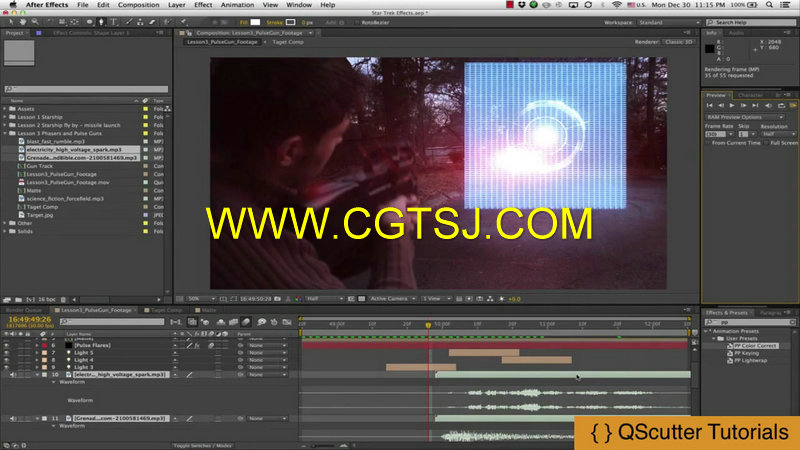Click First Frame button in Preview panel
Image resolution: width=800 pixels, height=450 pixels.
tap(710, 106)
